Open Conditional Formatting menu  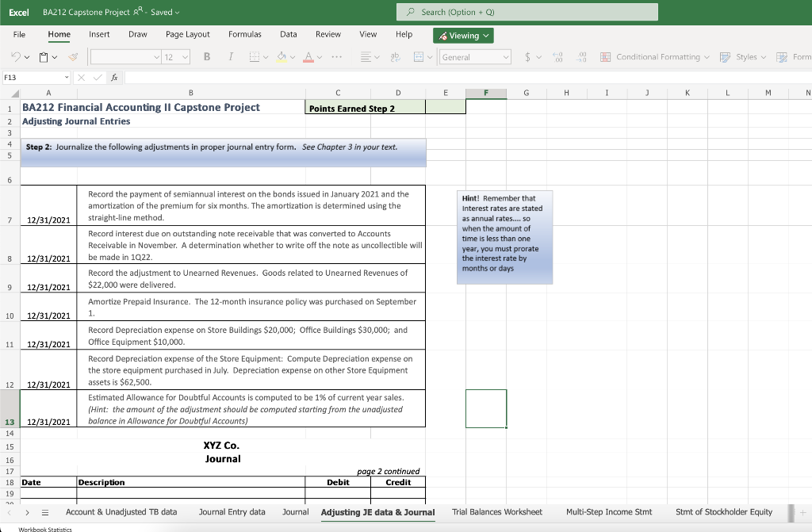[x=655, y=57]
